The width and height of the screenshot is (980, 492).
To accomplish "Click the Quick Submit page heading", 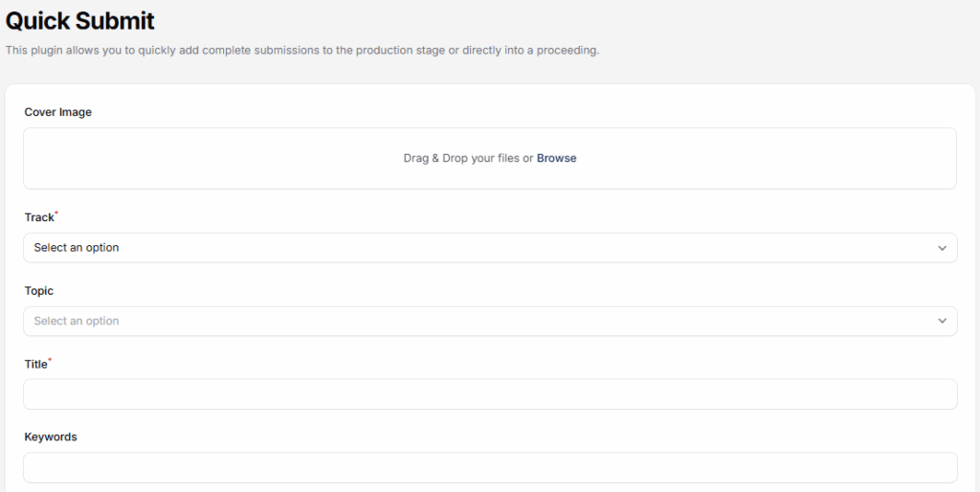I will (80, 20).
